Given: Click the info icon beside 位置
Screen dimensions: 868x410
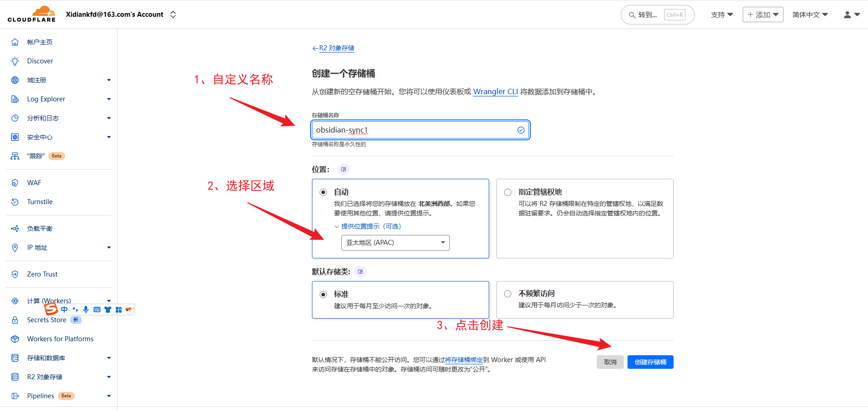Looking at the screenshot, I should [x=343, y=169].
